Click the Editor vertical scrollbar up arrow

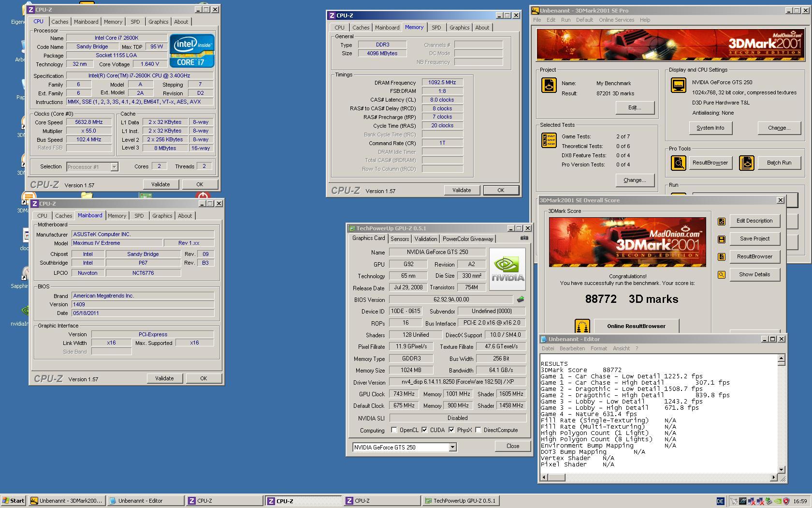pos(781,359)
